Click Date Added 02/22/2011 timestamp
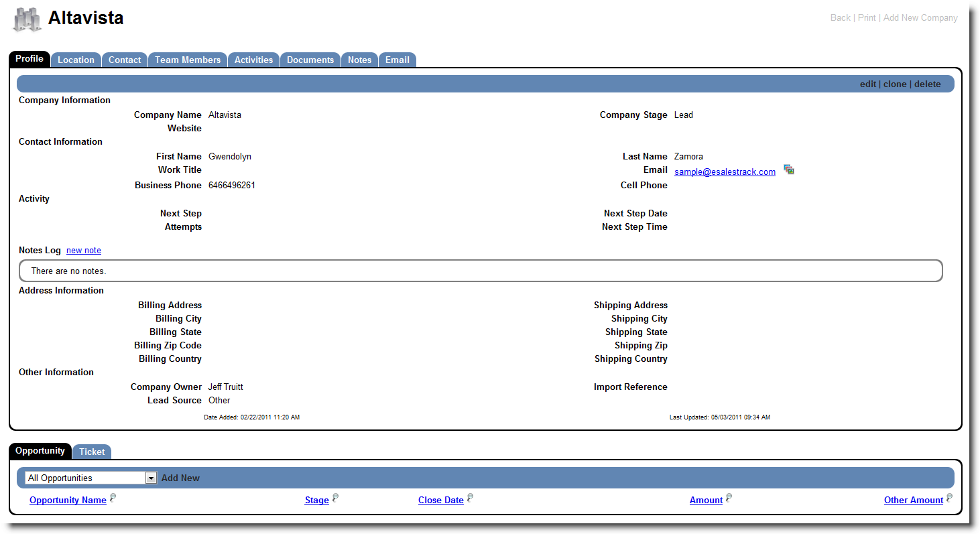This screenshot has width=980, height=534. coord(251,417)
